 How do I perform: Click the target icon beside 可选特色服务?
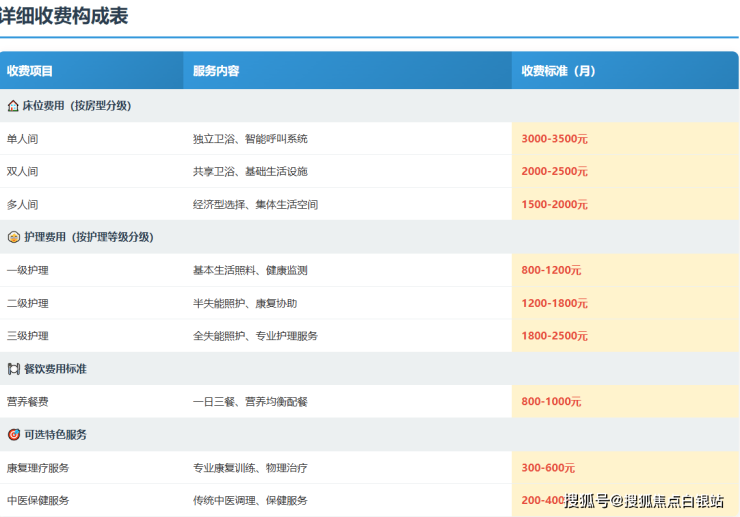point(13,435)
